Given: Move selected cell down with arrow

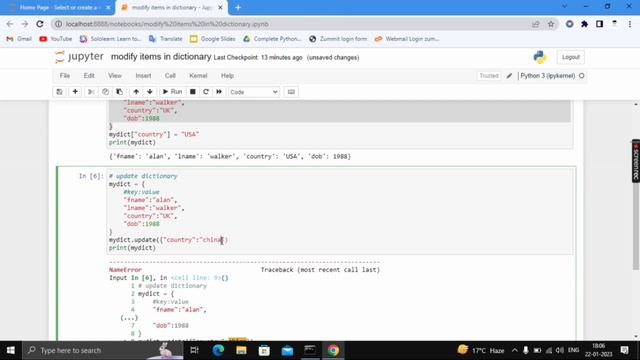Looking at the screenshot, I should click(150, 92).
